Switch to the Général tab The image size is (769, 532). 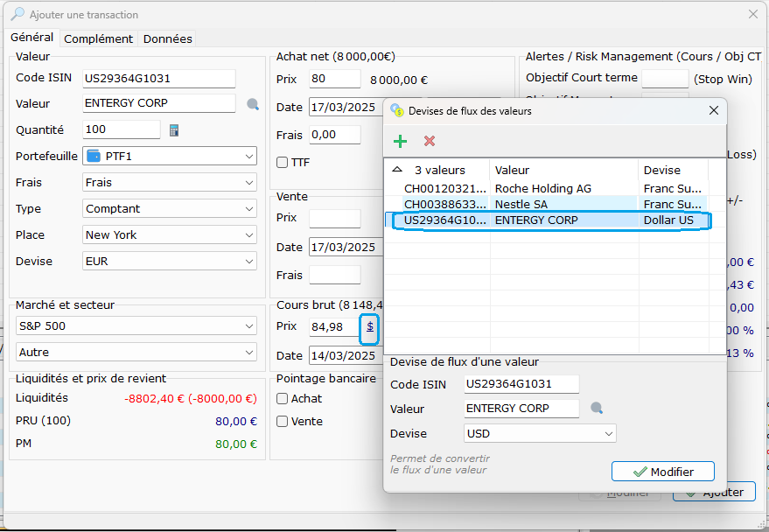[x=32, y=38]
